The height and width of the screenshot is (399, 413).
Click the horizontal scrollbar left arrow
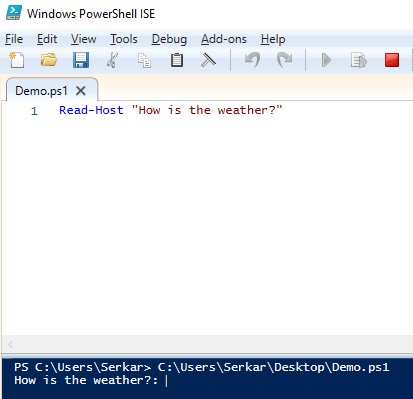pyautogui.click(x=10, y=344)
